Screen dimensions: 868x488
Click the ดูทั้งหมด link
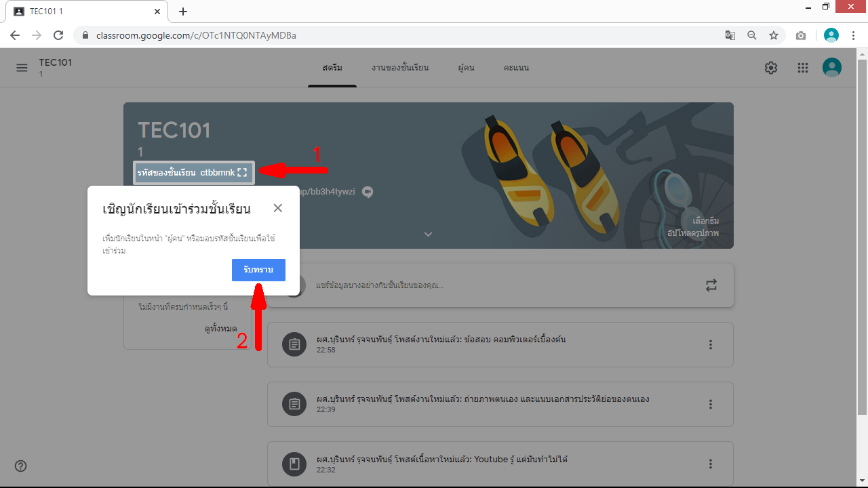pyautogui.click(x=220, y=329)
